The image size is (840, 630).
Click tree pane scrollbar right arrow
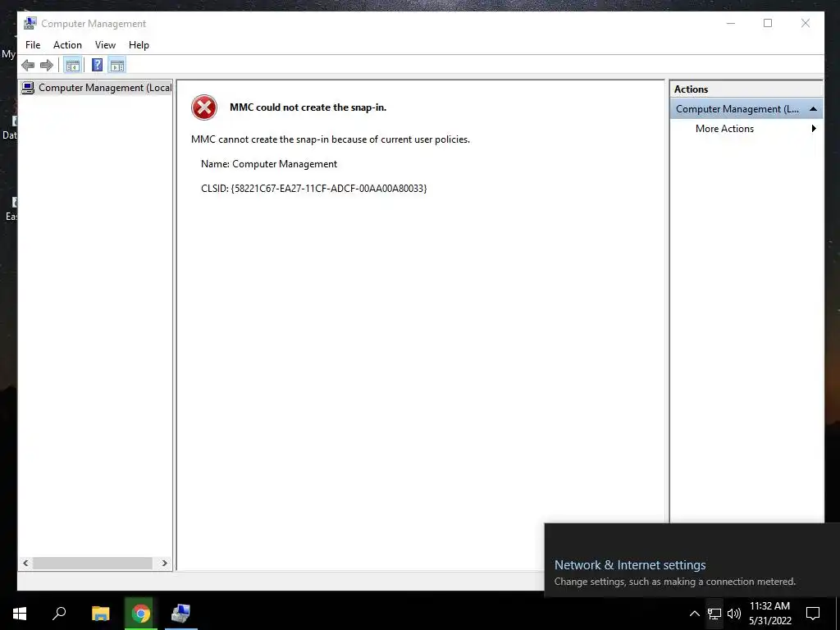click(x=164, y=563)
